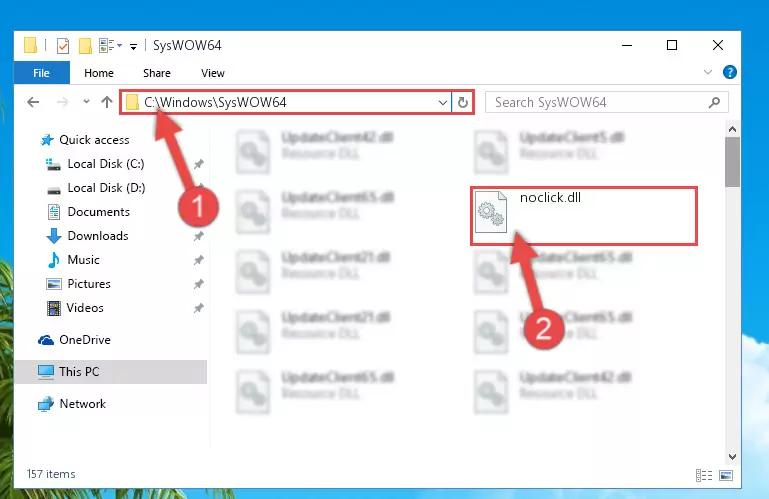
Task: Click the pin icon beside Local Disk (C:)
Action: (x=199, y=164)
